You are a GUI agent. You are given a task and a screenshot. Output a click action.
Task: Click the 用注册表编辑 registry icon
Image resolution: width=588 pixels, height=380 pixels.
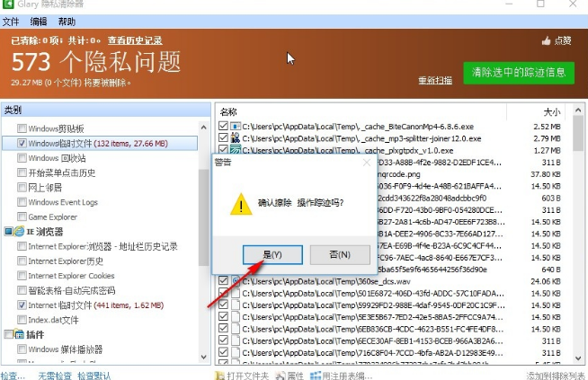coord(316,376)
